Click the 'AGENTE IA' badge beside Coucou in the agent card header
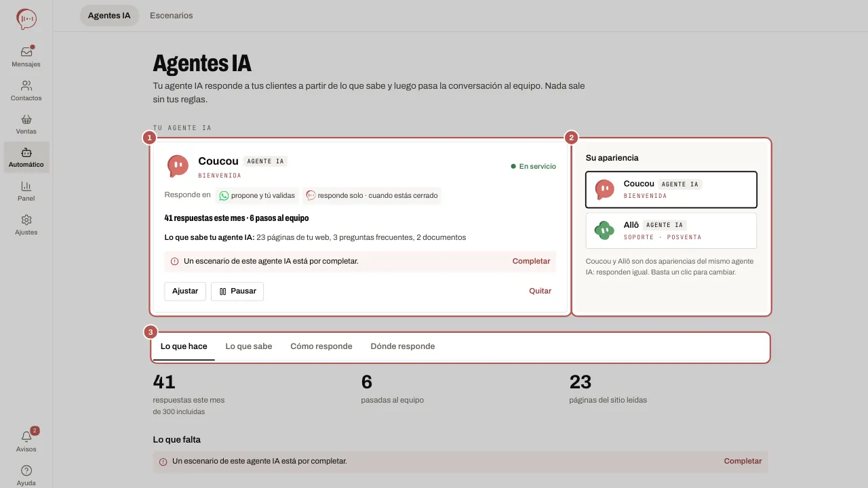 [265, 161]
